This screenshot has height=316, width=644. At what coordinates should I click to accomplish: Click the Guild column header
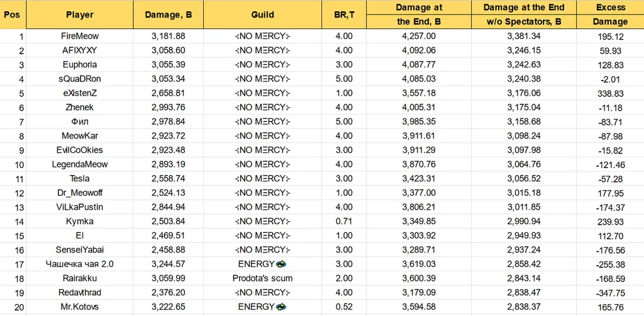click(262, 15)
